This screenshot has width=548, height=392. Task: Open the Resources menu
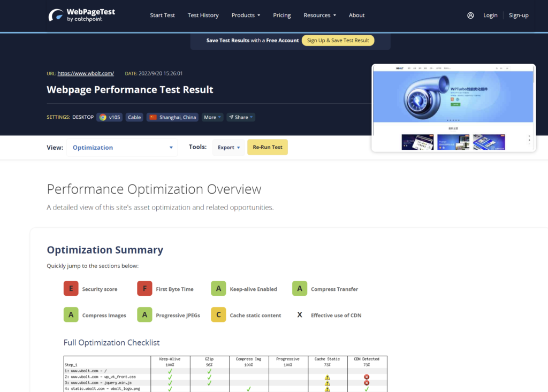click(x=319, y=16)
